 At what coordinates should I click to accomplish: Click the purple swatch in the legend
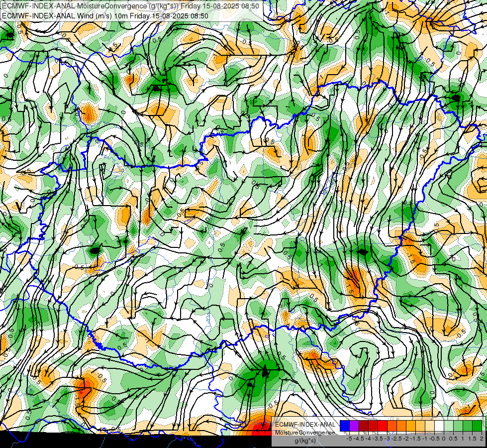(354, 426)
